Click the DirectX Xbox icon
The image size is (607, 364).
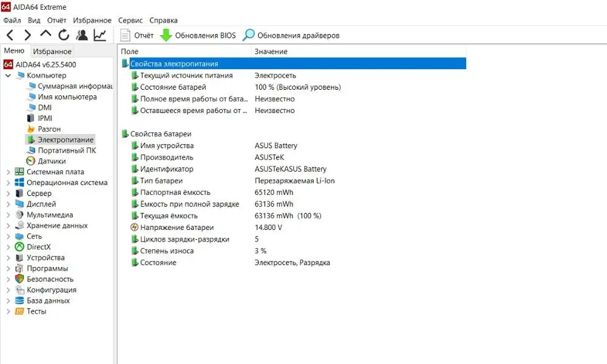coord(19,246)
